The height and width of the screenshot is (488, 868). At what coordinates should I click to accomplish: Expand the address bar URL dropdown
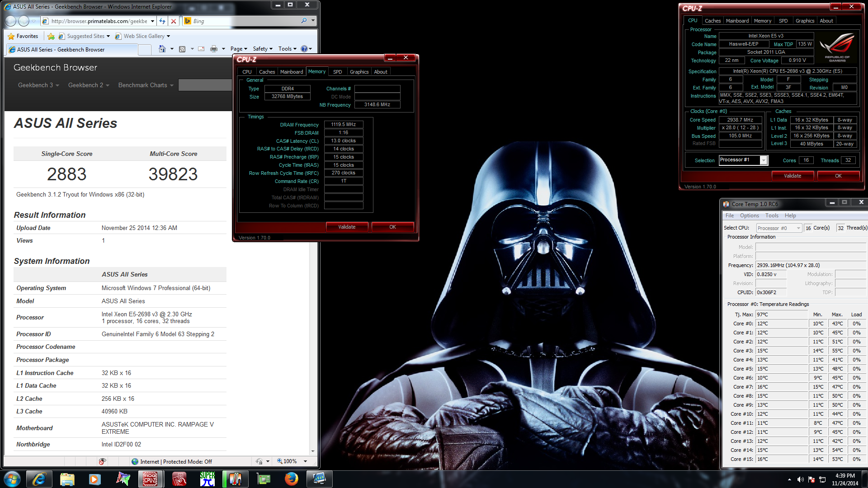click(152, 21)
